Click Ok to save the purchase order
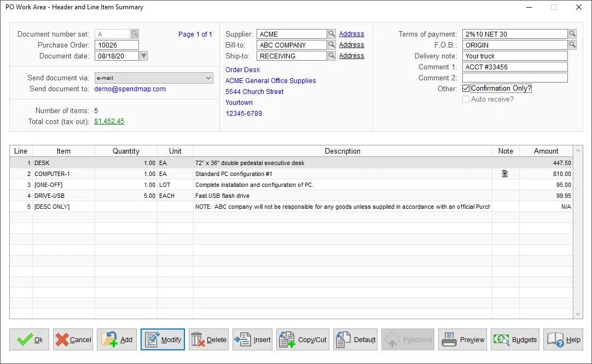The width and height of the screenshot is (592, 364). pyautogui.click(x=29, y=339)
